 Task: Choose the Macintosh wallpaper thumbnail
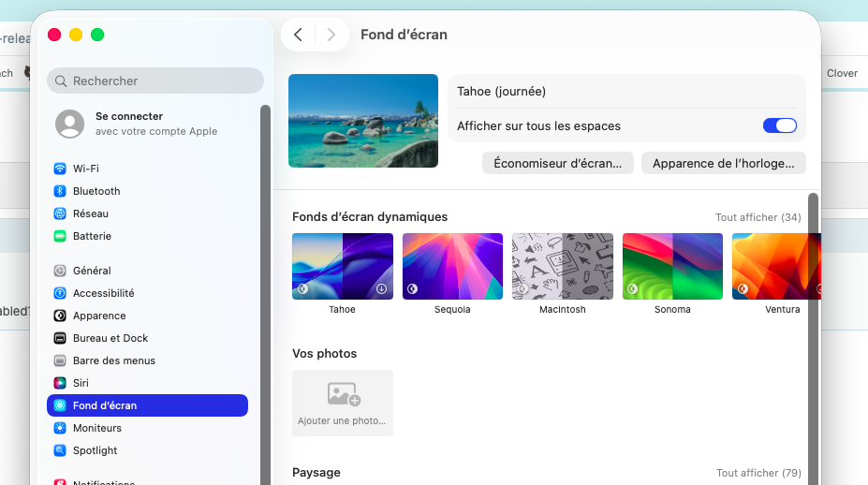tap(563, 266)
